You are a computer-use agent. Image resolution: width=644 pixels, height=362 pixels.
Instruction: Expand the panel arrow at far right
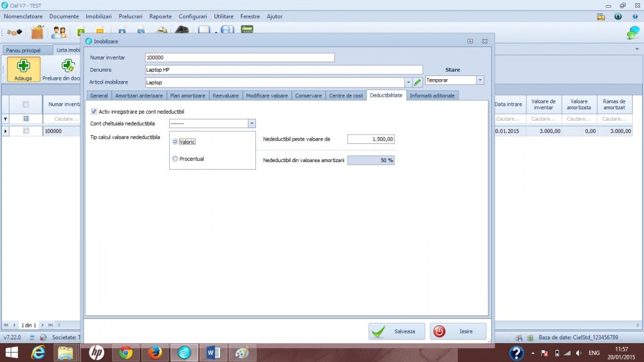pyautogui.click(x=637, y=49)
